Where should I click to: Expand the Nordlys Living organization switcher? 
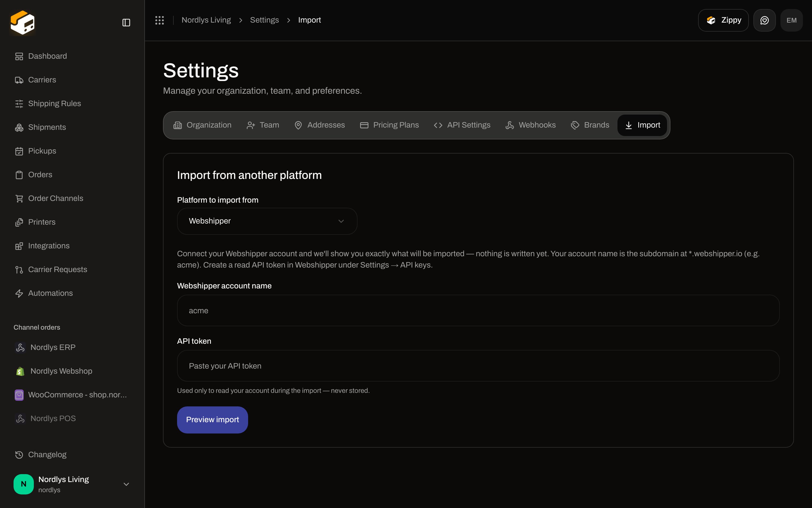(x=126, y=484)
